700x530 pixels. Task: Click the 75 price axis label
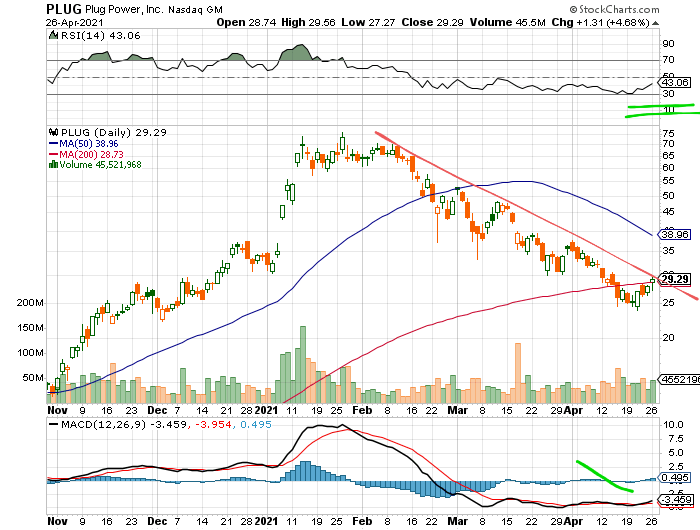click(668, 134)
